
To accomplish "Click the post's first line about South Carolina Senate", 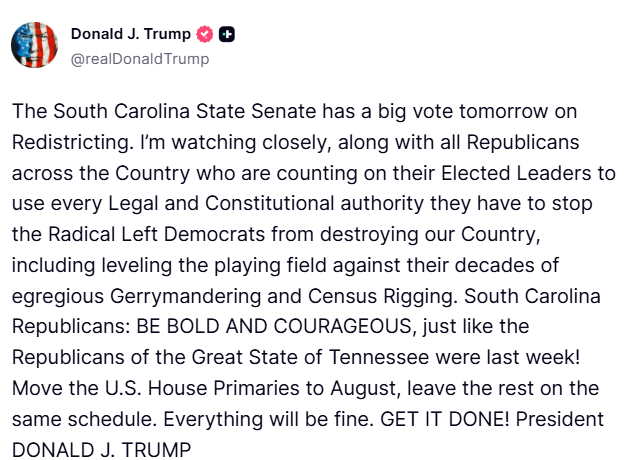I will [294, 111].
